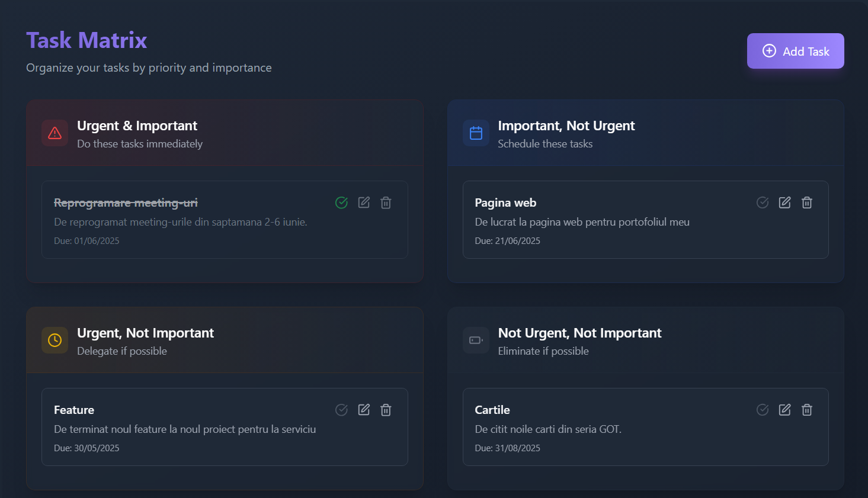The width and height of the screenshot is (868, 498).
Task: Remove the Pagina web task
Action: coord(807,203)
